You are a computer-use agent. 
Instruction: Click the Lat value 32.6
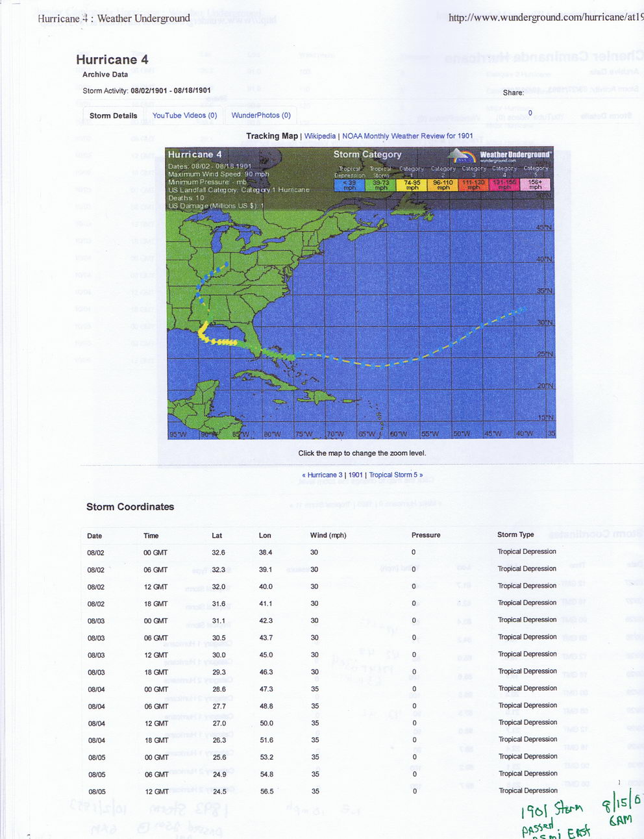click(x=219, y=553)
